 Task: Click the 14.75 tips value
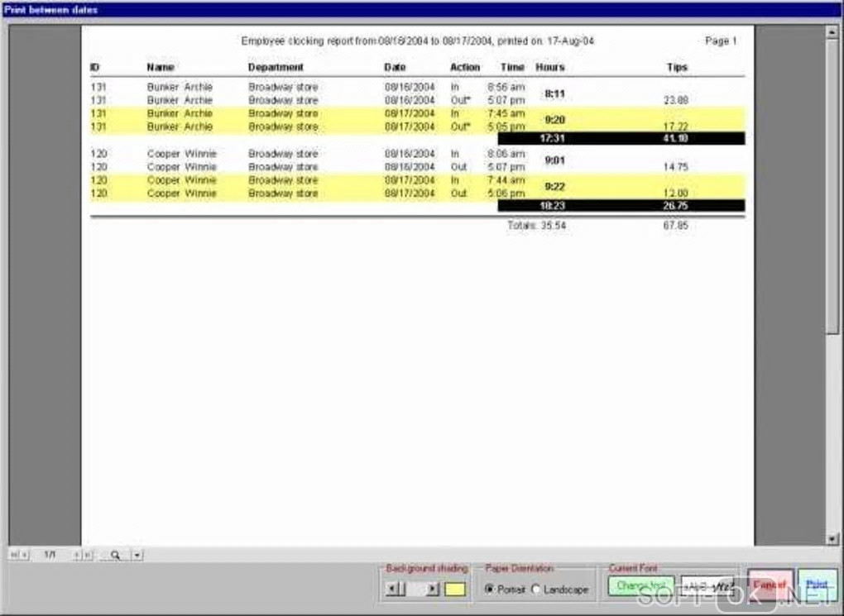[675, 167]
